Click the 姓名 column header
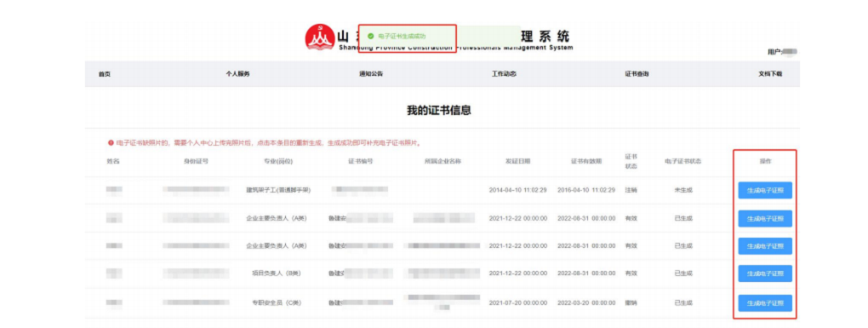Screen dimensions: 868x328 point(113,161)
